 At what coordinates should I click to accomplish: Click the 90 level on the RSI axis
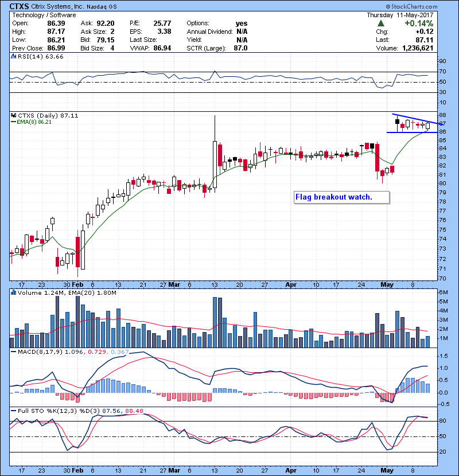coord(442,61)
